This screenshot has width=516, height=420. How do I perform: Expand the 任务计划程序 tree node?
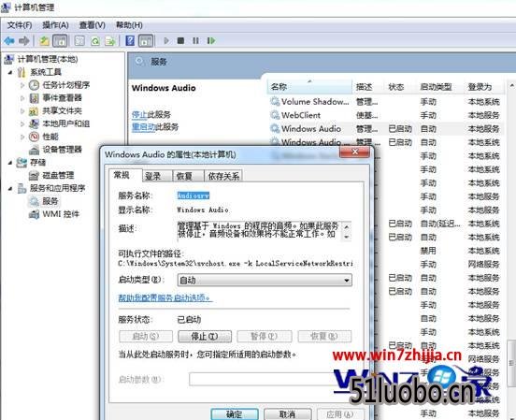(22, 85)
